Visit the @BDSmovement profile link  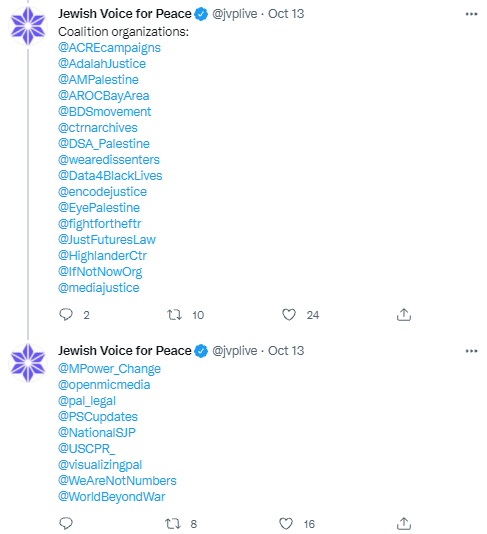click(105, 112)
